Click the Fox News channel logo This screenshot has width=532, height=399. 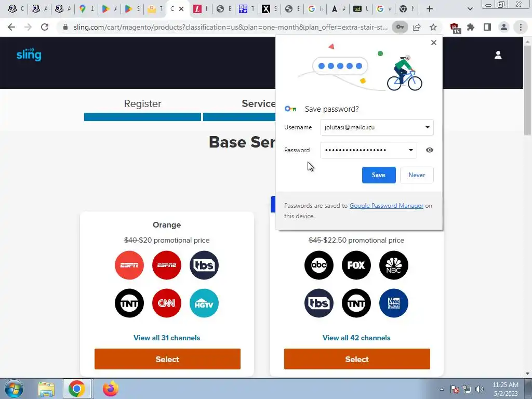coord(394,303)
